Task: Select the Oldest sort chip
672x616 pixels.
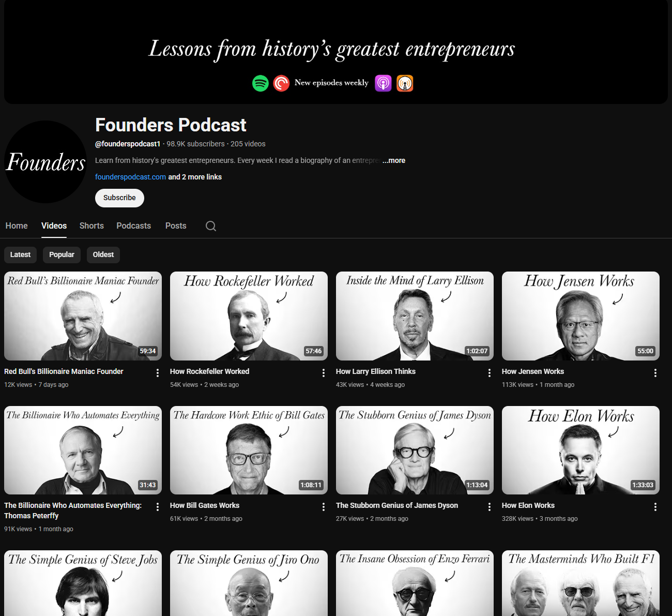Action: (103, 254)
